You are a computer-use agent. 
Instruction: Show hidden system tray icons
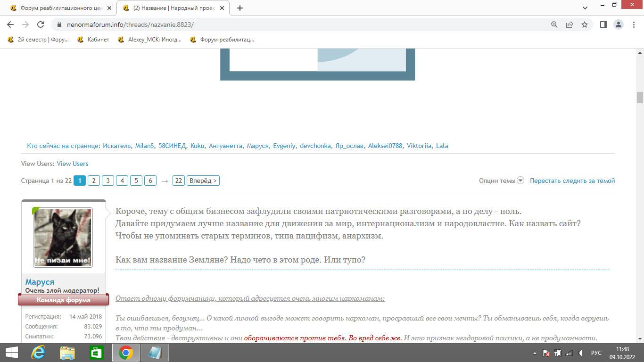point(535,353)
